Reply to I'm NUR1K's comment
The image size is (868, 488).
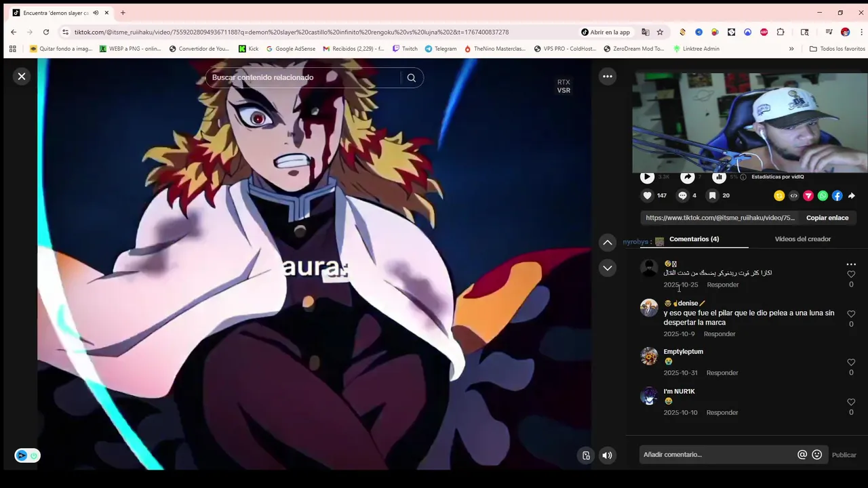pyautogui.click(x=722, y=413)
